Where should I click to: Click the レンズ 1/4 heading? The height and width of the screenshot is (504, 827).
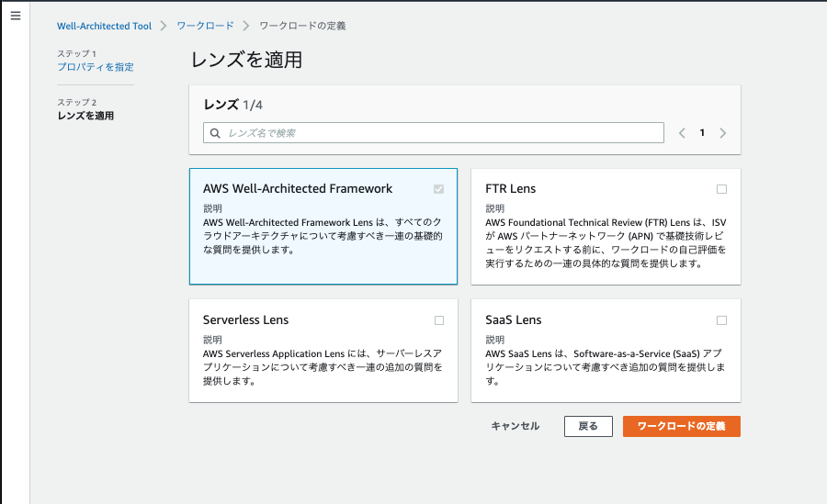(x=232, y=105)
